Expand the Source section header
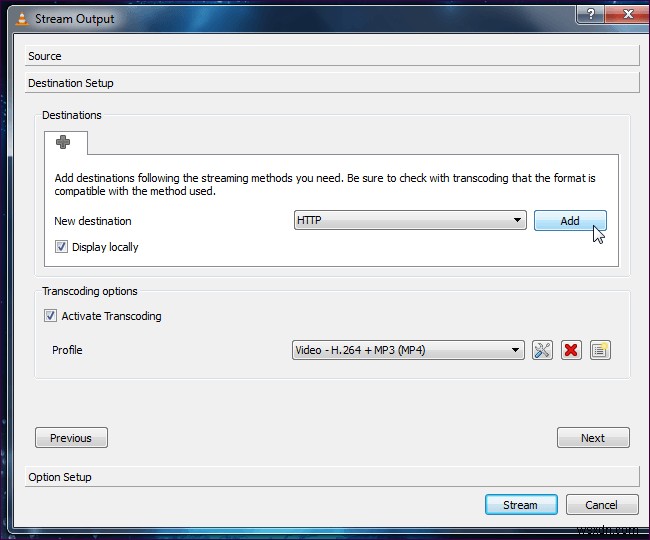 [x=332, y=56]
